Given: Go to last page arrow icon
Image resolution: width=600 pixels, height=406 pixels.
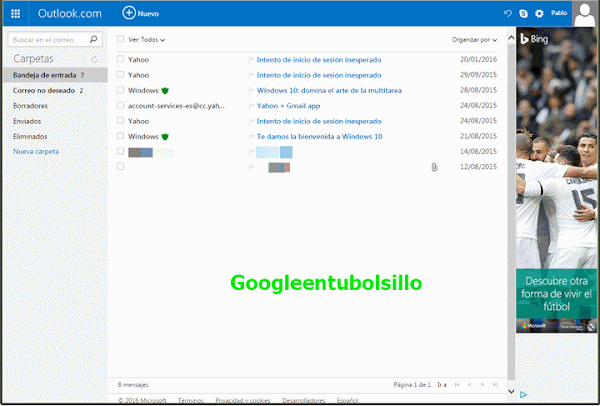Looking at the screenshot, I should (495, 385).
